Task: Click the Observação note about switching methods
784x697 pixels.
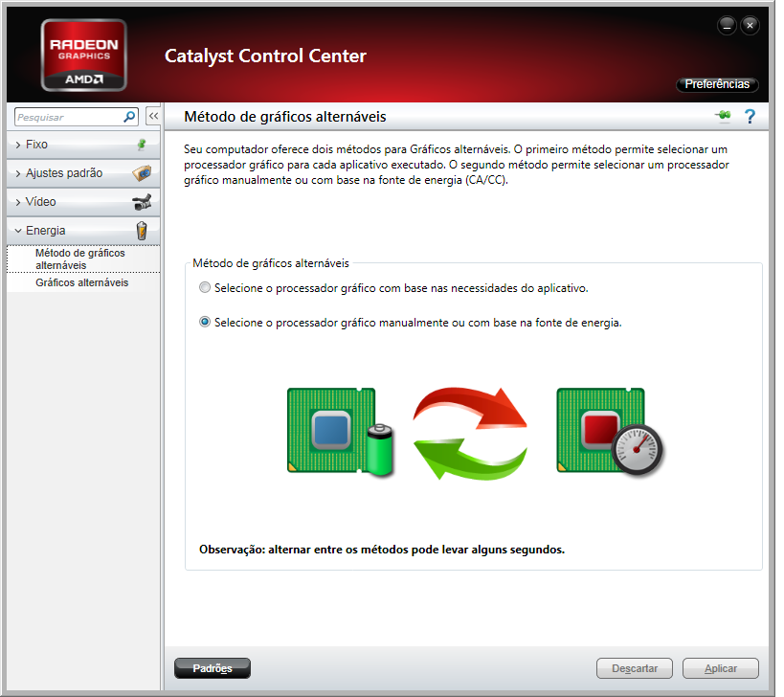Action: tap(382, 550)
